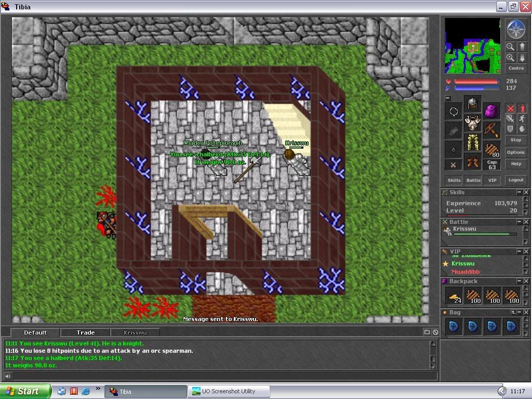Move minimap one floor down
The image size is (532, 399).
coord(522,58)
